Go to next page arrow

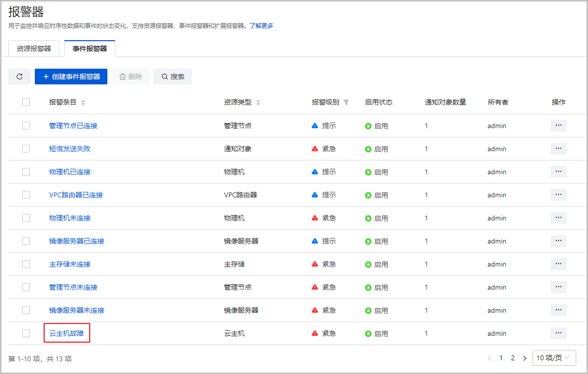point(525,358)
